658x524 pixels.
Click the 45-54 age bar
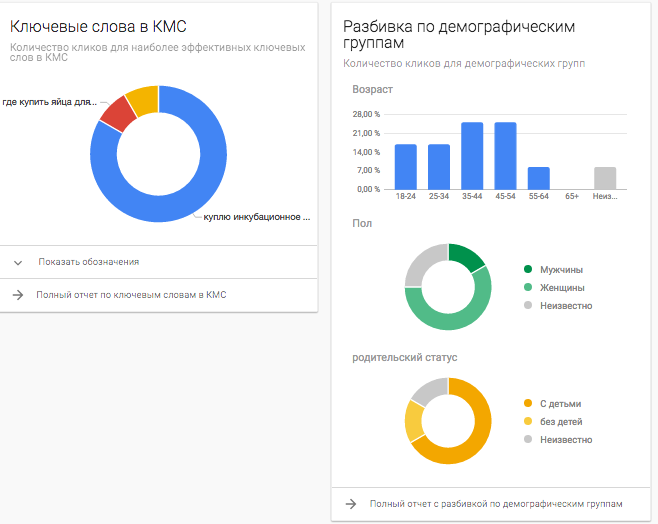click(505, 156)
